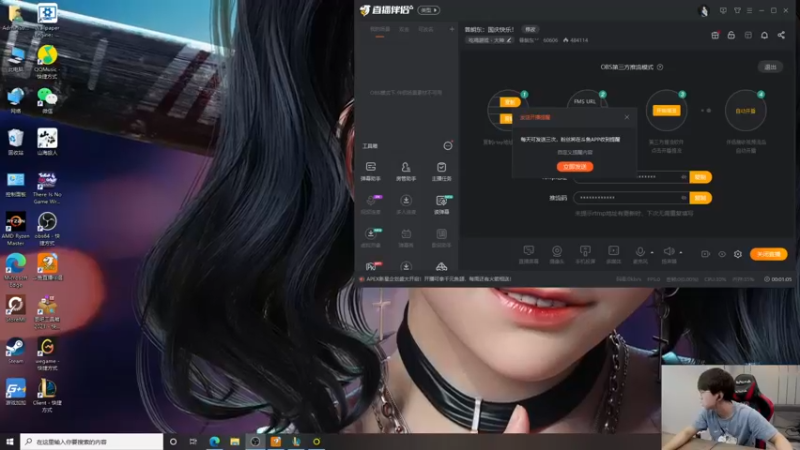The height and width of the screenshot is (450, 800).
Task: Click orange 关闭直播 stop-stream button
Action: click(x=768, y=254)
